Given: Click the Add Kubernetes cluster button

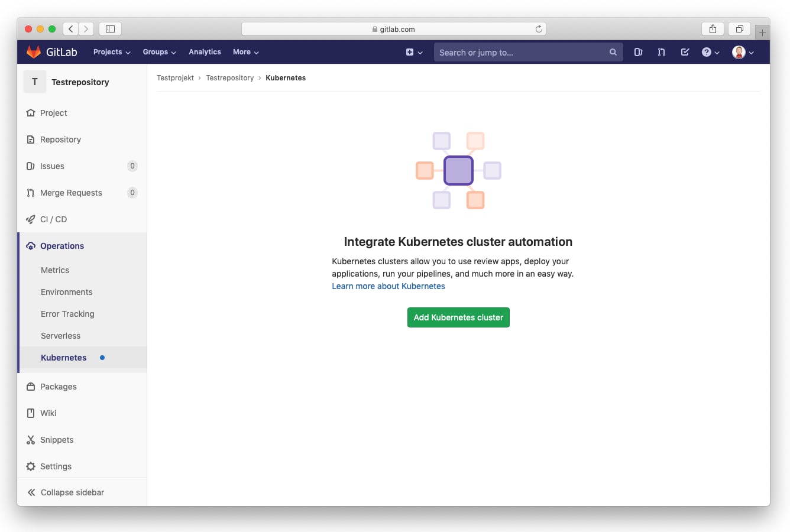Looking at the screenshot, I should [x=458, y=317].
